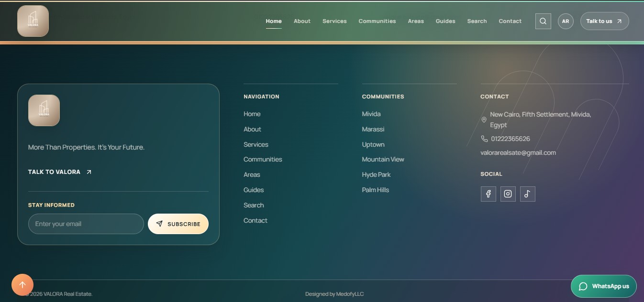Click the WhatsApp us button
Viewport: 644px width, 302px height.
[x=604, y=286]
